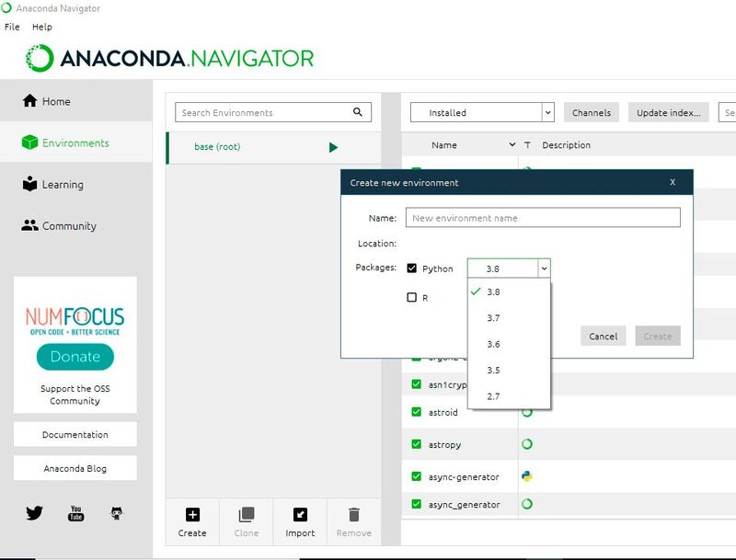Select the async_generator package name

point(464,505)
